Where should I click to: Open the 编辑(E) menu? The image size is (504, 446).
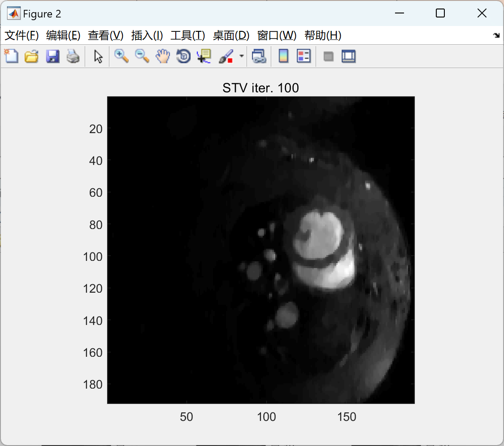(x=63, y=35)
